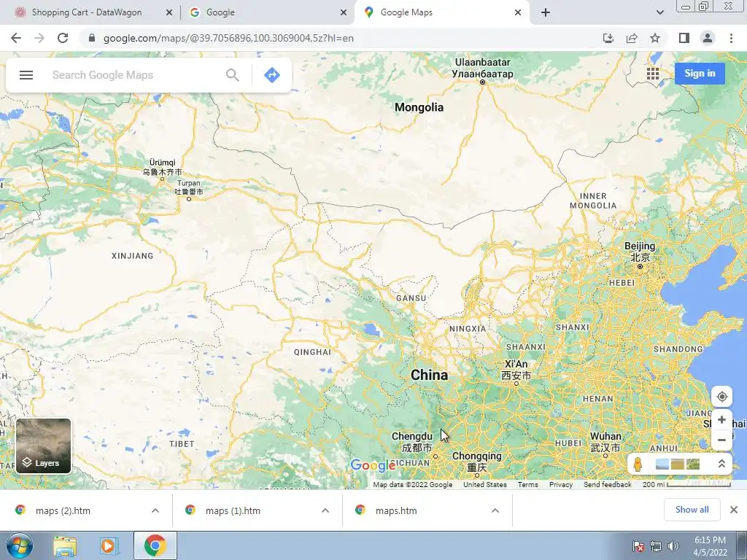
Task: Close the downloads bar
Action: pos(734,510)
